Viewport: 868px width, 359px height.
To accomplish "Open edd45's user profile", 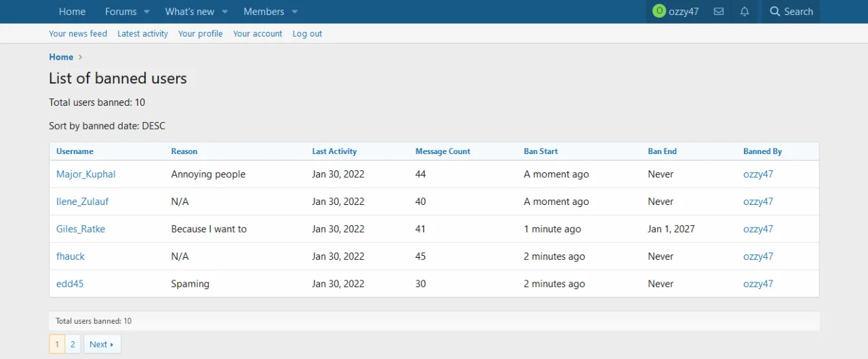I will coord(70,284).
